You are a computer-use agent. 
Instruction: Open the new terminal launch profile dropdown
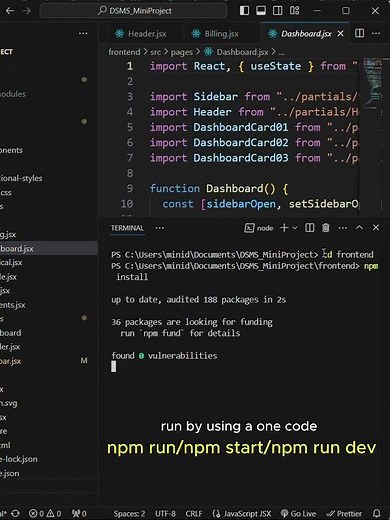coord(295,228)
